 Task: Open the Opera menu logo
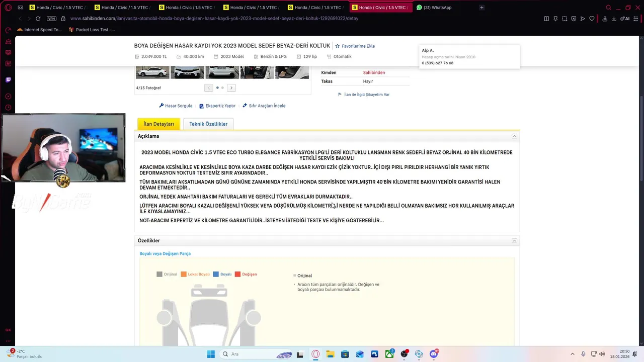pos(8,8)
